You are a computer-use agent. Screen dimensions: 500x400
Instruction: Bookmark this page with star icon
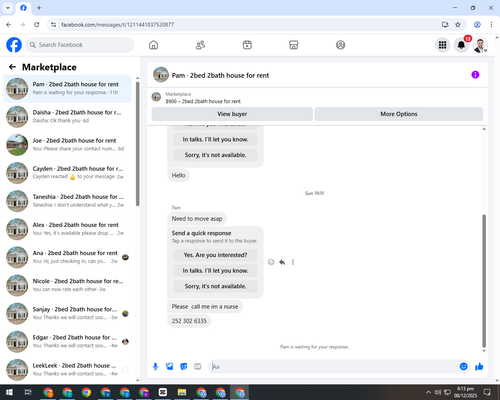[458, 25]
